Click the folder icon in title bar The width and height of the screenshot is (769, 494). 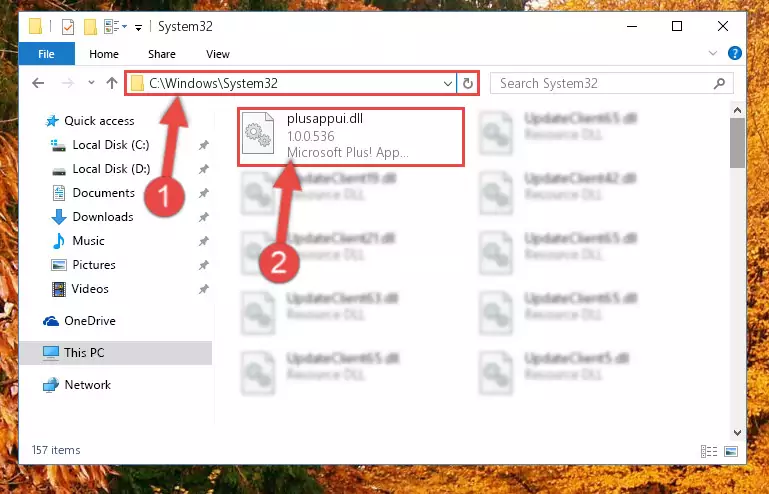click(35, 26)
